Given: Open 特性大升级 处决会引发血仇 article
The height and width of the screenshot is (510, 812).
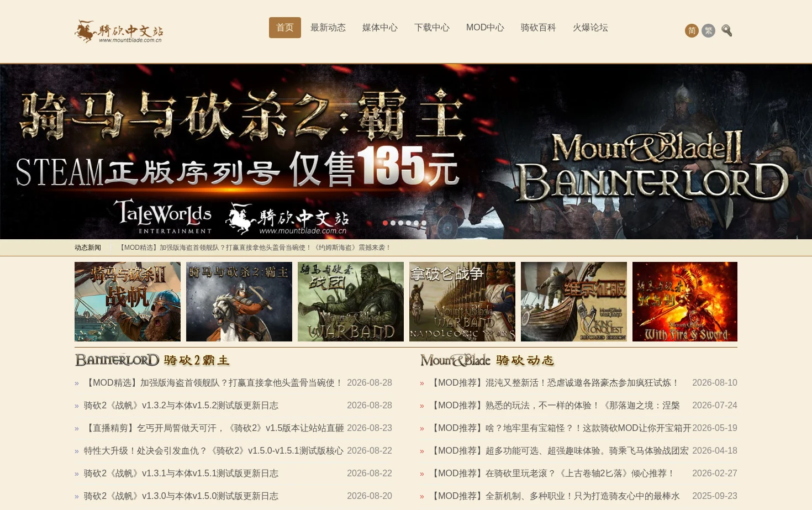Looking at the screenshot, I should pos(213,451).
